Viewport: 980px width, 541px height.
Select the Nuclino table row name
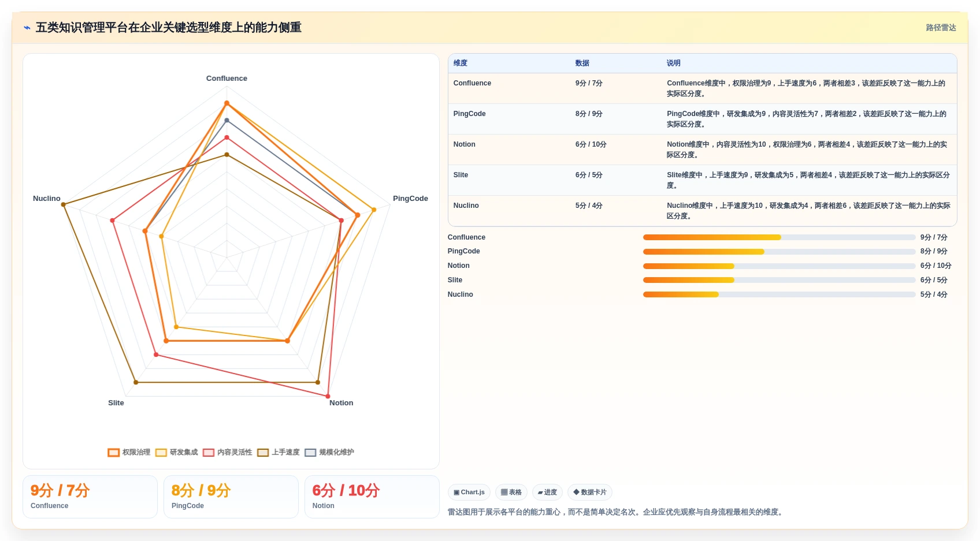click(x=466, y=206)
